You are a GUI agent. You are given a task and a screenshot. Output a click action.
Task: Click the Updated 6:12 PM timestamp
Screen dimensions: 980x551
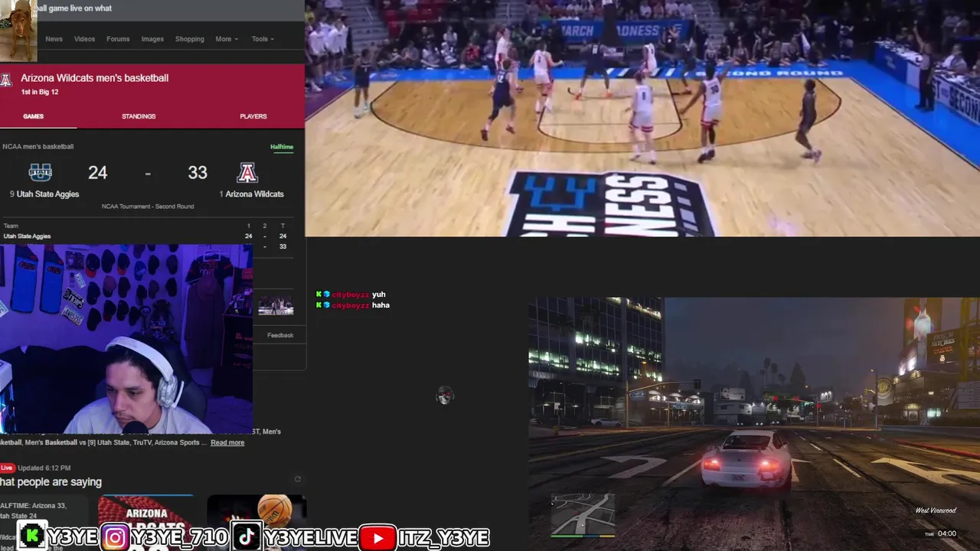click(x=44, y=468)
